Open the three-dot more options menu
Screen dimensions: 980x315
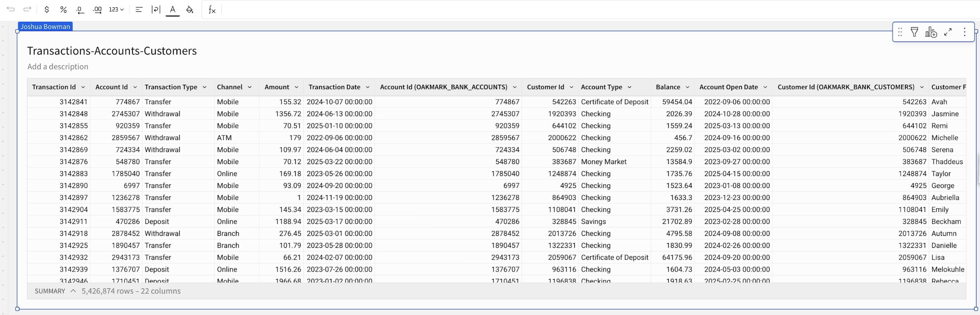pyautogui.click(x=964, y=32)
